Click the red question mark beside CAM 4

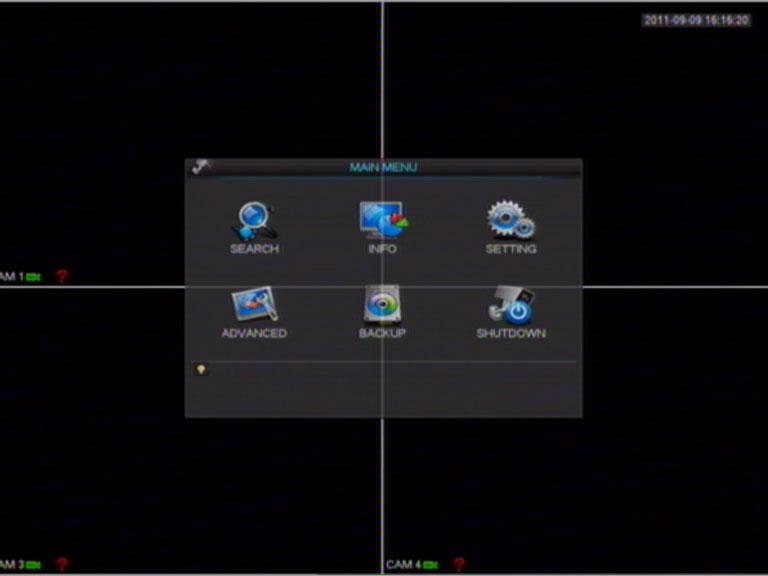[x=459, y=565]
